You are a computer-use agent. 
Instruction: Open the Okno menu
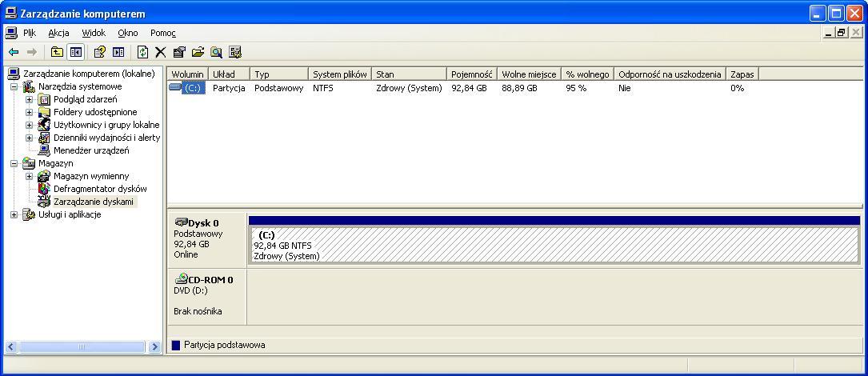click(x=128, y=33)
